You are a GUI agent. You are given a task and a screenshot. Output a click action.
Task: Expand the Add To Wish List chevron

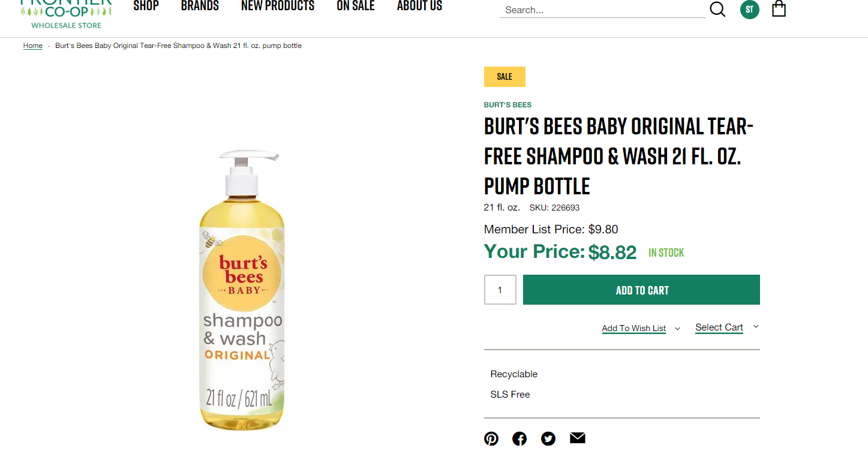(x=677, y=329)
